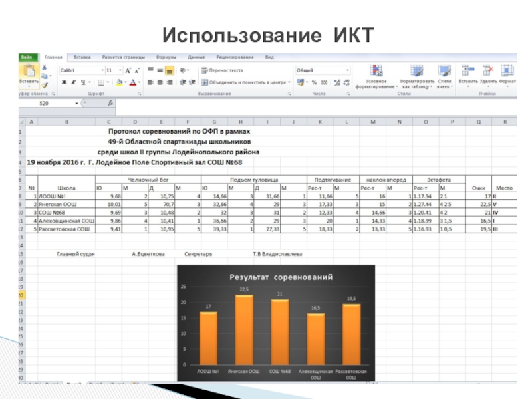Expand the font color dropdown arrow
532x399 pixels.
(139, 82)
